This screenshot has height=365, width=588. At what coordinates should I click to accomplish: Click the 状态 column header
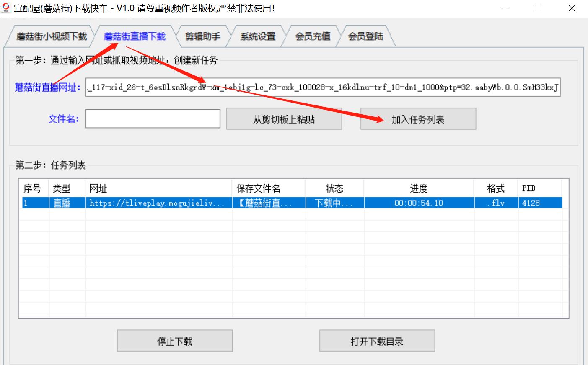point(334,188)
